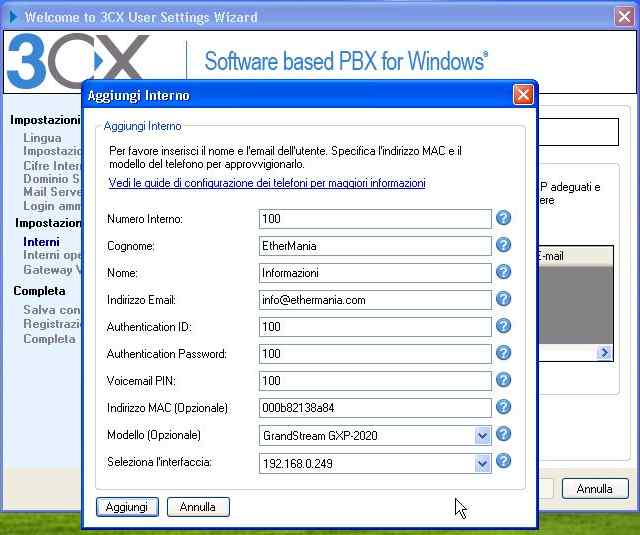Screen dimensions: 640x535
Task: Close the Aggiungi Interno dialog
Action: pyautogui.click(x=523, y=95)
